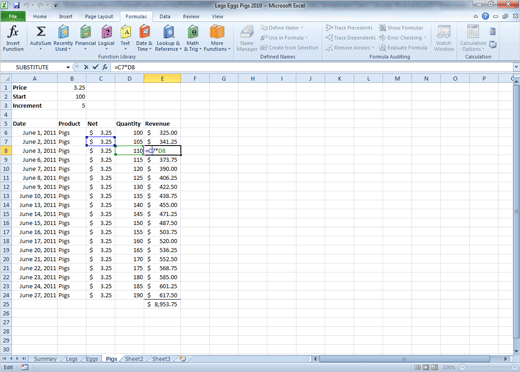Open the Summary sheet tab
Viewport: 520px width, 372px height.
(x=45, y=359)
